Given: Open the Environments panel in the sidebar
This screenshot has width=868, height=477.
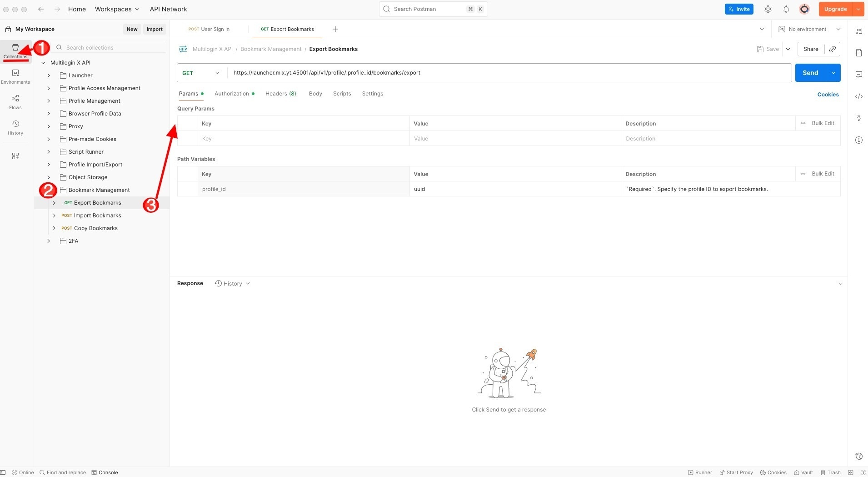Looking at the screenshot, I should [15, 76].
